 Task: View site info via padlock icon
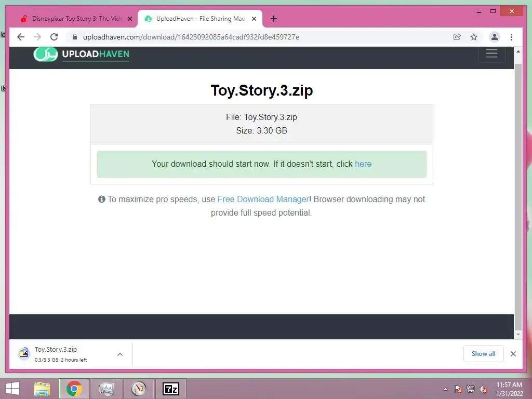(75, 37)
